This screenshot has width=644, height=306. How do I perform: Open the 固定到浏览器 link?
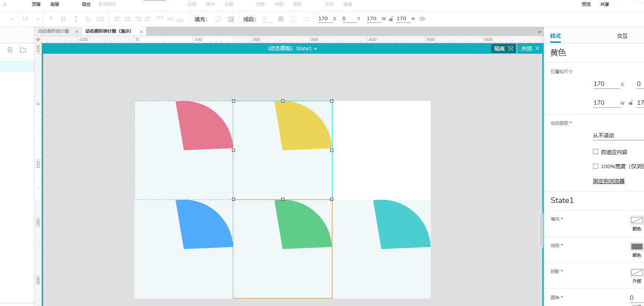[x=609, y=181]
